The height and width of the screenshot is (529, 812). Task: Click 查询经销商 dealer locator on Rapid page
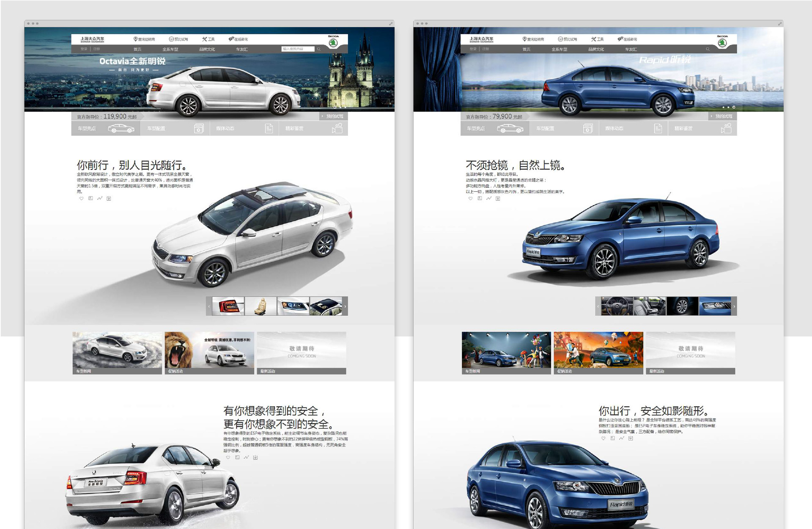click(533, 39)
